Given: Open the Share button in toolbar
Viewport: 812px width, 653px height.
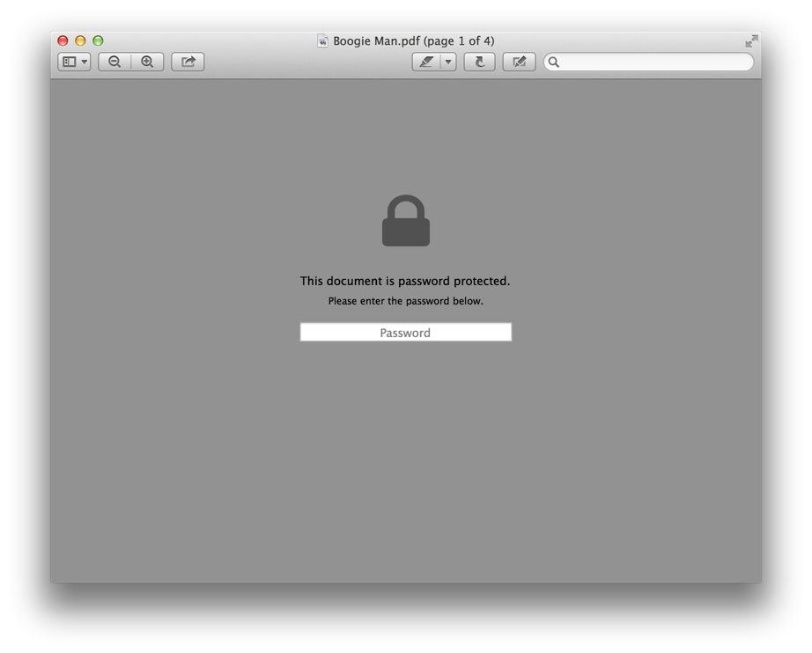Looking at the screenshot, I should pos(188,62).
